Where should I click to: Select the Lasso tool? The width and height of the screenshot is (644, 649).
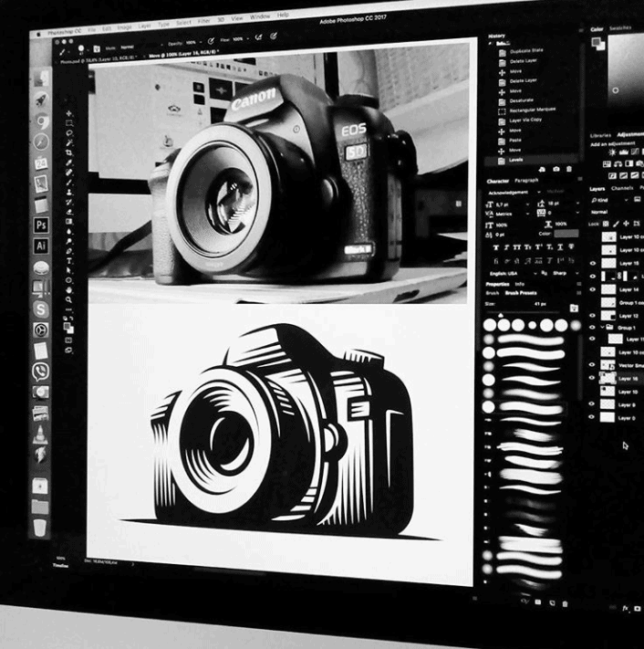pyautogui.click(x=69, y=133)
